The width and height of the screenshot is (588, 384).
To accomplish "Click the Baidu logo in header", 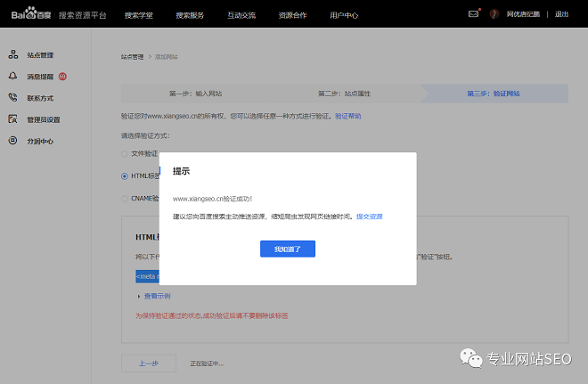I will (x=31, y=14).
